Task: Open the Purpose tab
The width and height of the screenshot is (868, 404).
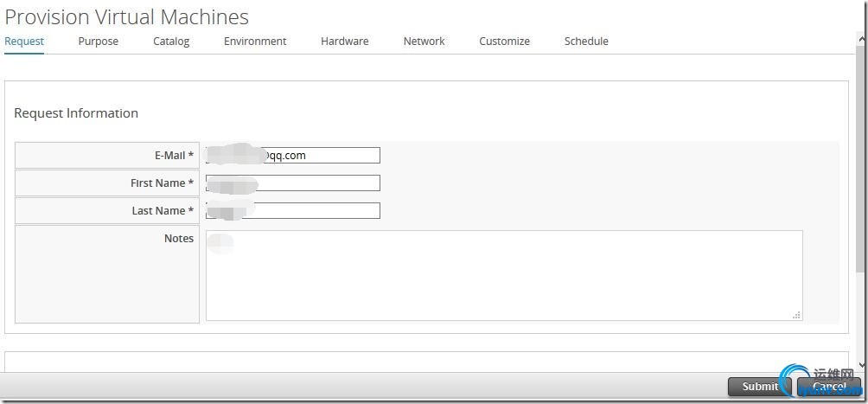Action: click(x=98, y=41)
